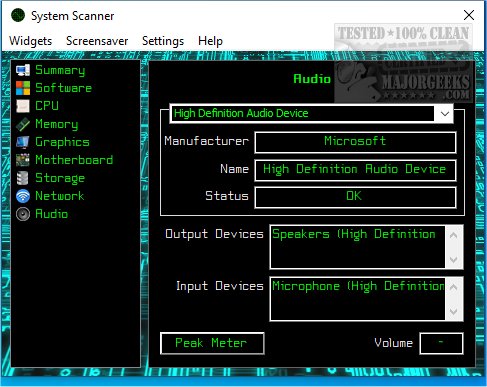Select the Speakers (High Definition output entry
Image resolution: width=487 pixels, height=387 pixels.
click(x=354, y=234)
